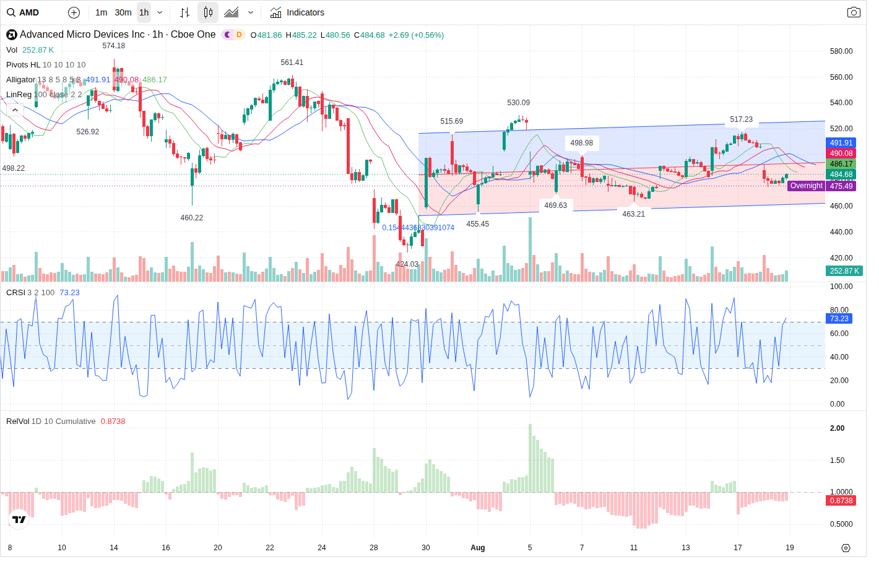Click the LinReg value 0.154436830391074 label
The image size is (879, 588).
[x=418, y=228]
